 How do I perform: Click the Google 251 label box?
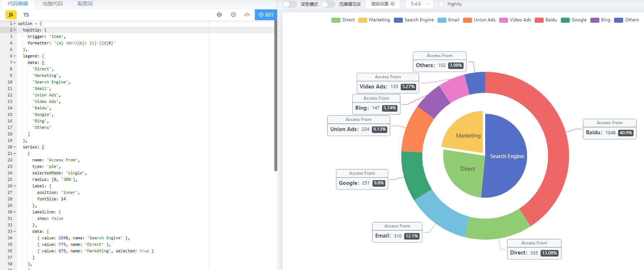pos(362,179)
